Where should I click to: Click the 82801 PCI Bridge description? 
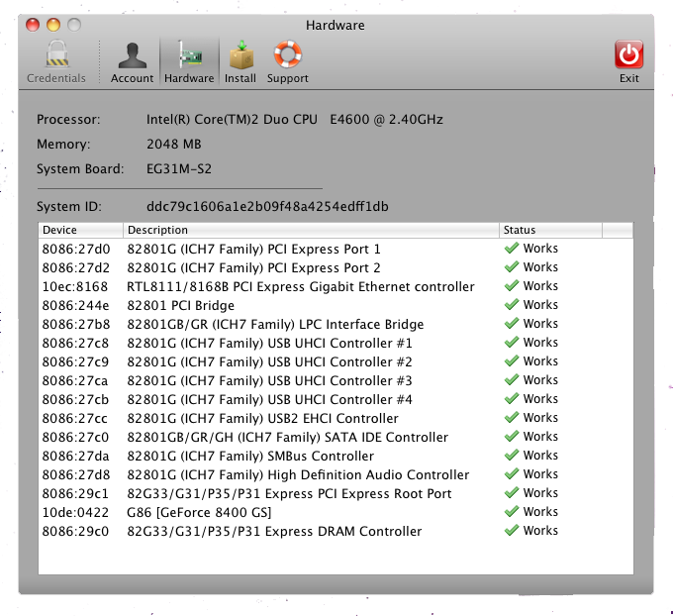tap(181, 306)
